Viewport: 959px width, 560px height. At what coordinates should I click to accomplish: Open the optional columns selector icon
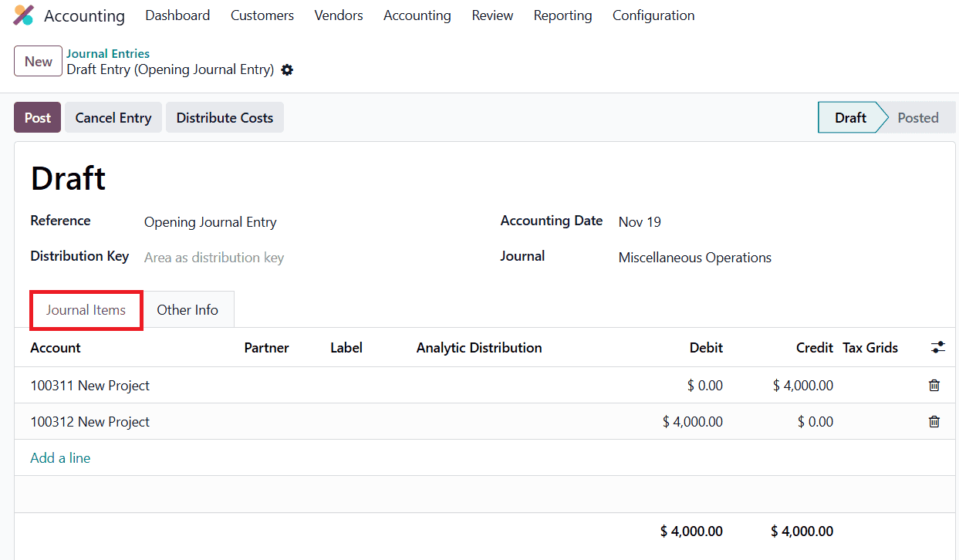click(937, 347)
